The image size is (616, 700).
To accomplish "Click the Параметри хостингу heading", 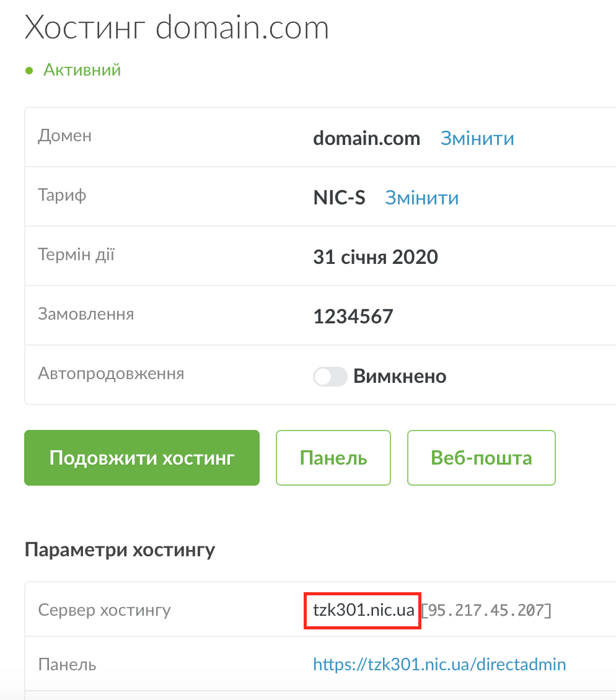I will pos(120,549).
